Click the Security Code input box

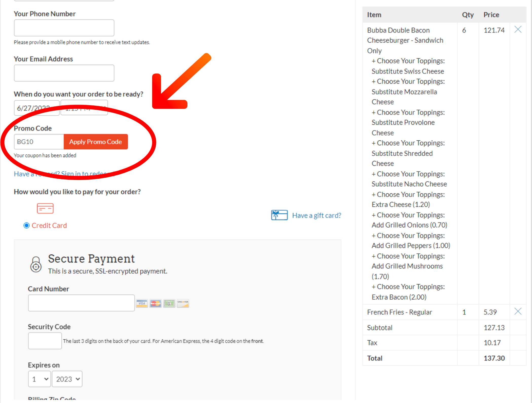tap(45, 341)
